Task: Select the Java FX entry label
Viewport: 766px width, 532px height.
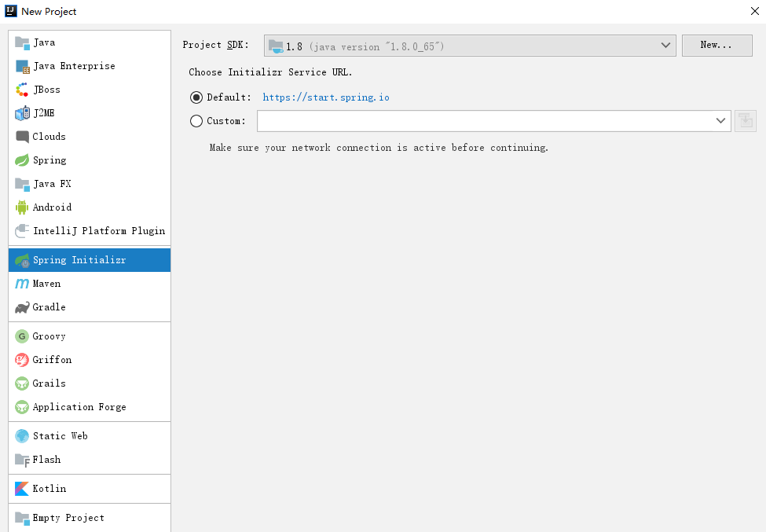Action: 52,184
